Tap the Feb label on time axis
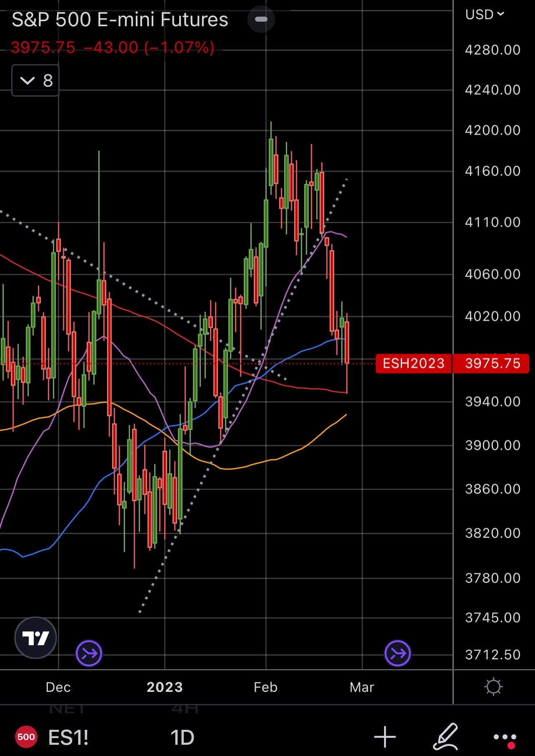535x756 pixels. click(x=265, y=687)
